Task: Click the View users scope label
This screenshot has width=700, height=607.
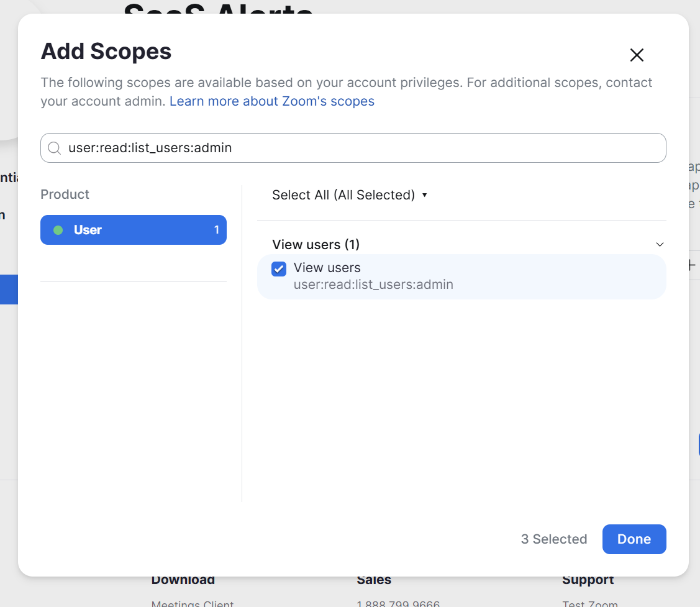Action: click(327, 268)
